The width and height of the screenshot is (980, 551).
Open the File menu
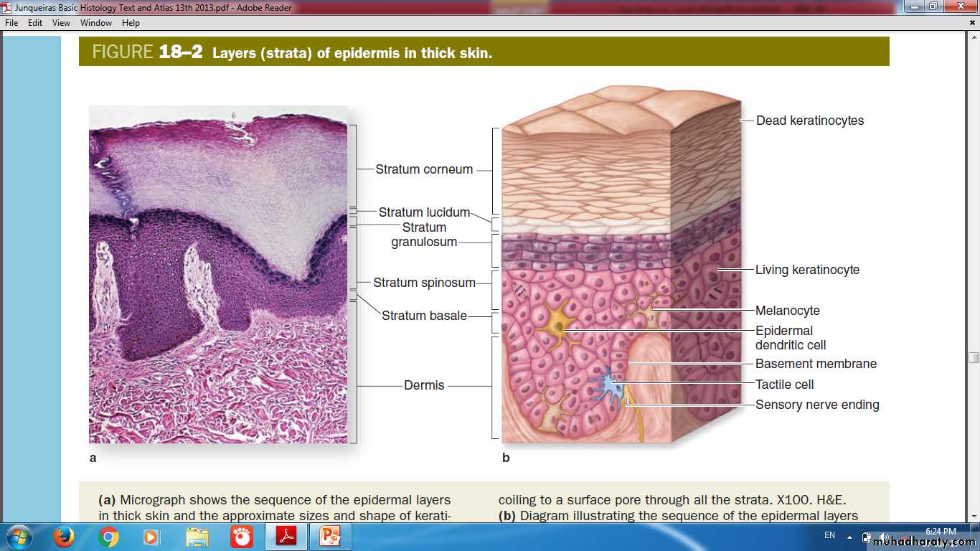(11, 23)
